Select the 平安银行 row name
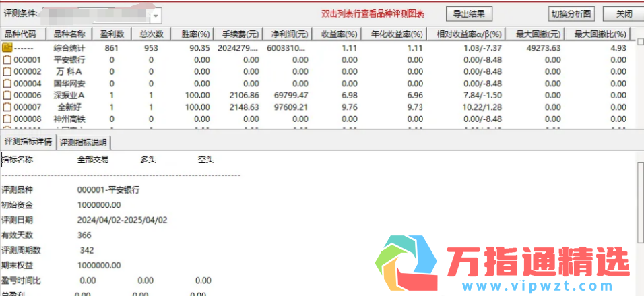 pos(69,59)
